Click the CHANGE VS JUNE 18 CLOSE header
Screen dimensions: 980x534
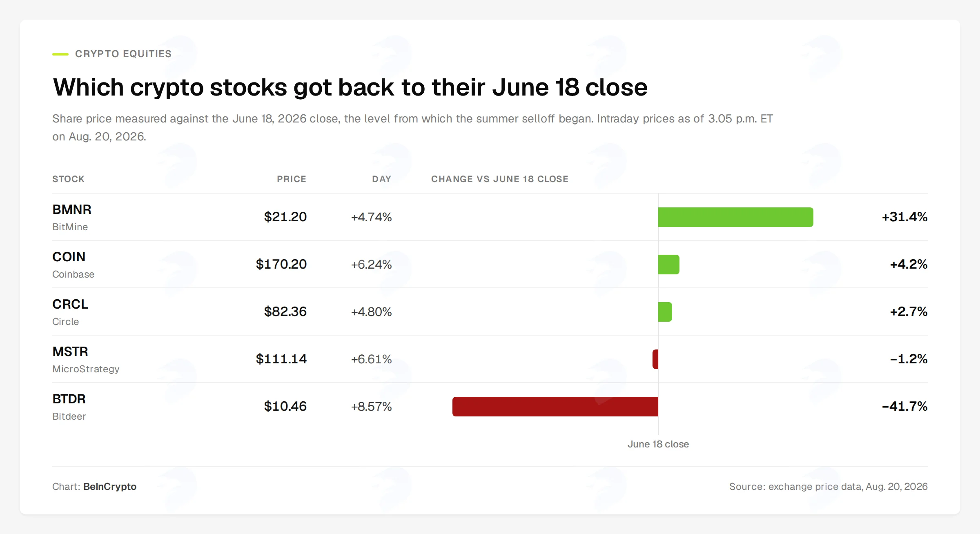[500, 179]
